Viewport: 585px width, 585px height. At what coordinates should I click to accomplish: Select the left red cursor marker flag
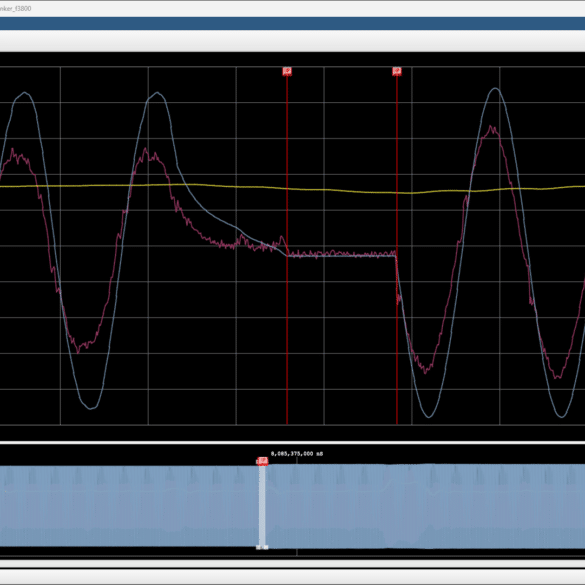pyautogui.click(x=287, y=71)
